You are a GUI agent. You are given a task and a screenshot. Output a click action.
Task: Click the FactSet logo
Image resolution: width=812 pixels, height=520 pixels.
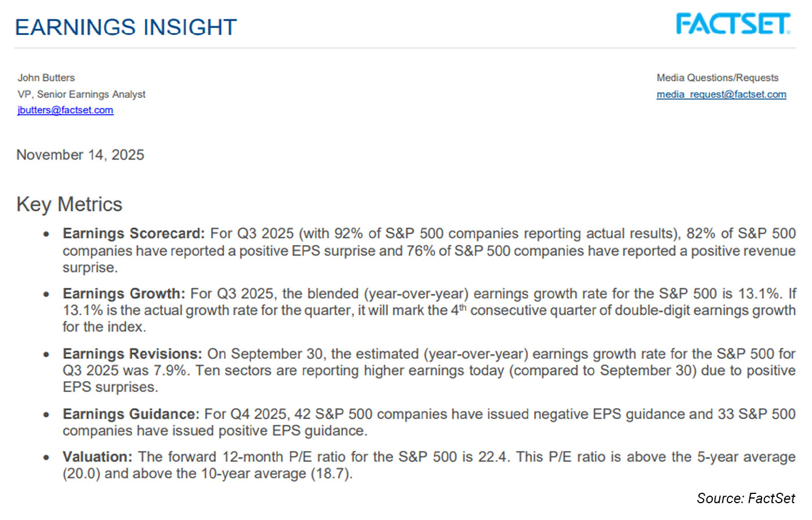tap(733, 24)
